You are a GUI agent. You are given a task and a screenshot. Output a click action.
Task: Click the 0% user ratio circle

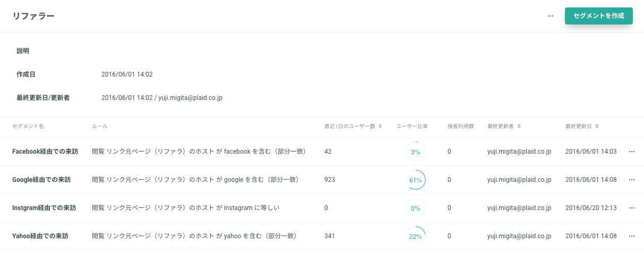416,208
